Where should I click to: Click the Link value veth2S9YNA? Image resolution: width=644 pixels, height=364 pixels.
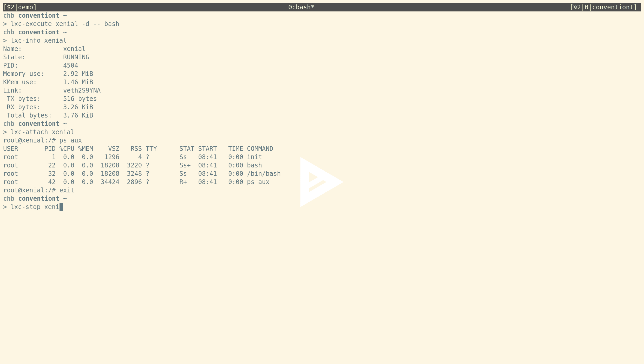82,90
